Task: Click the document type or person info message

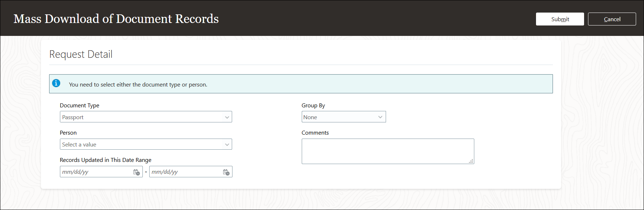Action: (x=138, y=84)
